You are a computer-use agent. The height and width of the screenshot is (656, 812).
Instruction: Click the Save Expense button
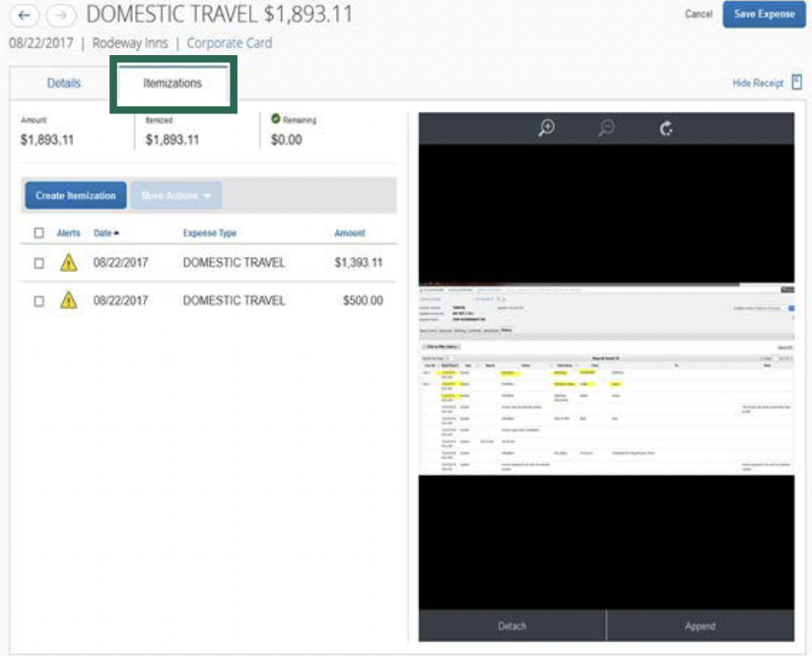coord(764,15)
